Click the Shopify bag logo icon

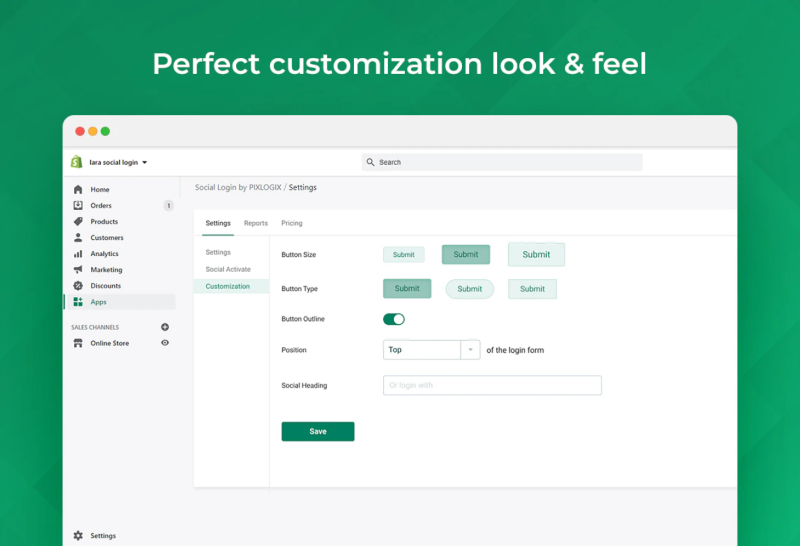(77, 162)
